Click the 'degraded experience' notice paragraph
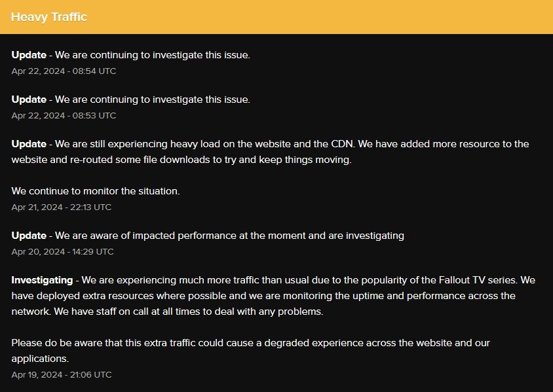 (x=250, y=350)
